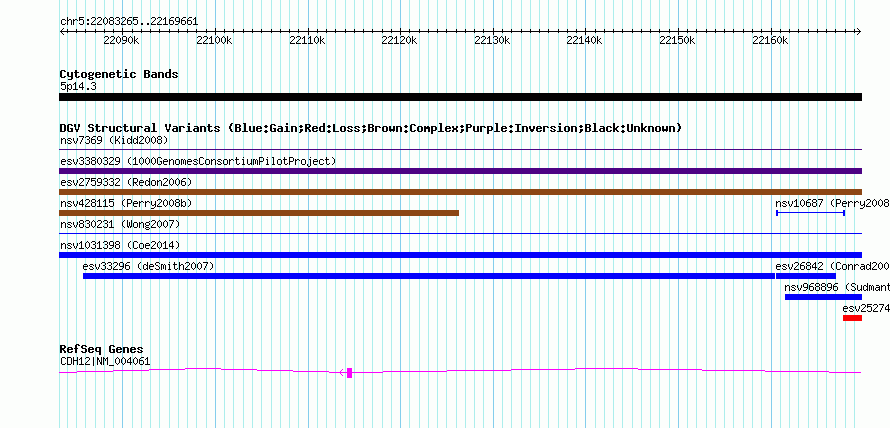Click the magenta CDH12 strand direction arrow

342,372
